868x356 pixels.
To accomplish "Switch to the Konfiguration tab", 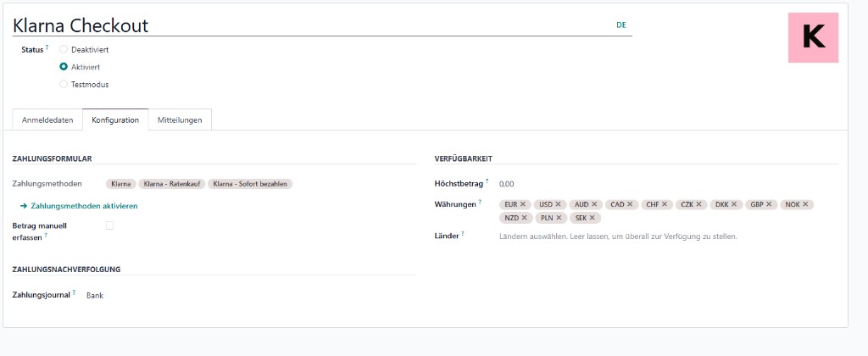I will pos(115,120).
